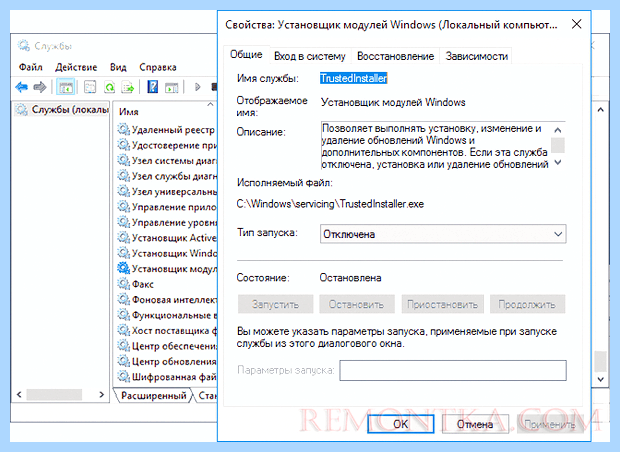Switch to the Восстановление tab

tap(395, 56)
